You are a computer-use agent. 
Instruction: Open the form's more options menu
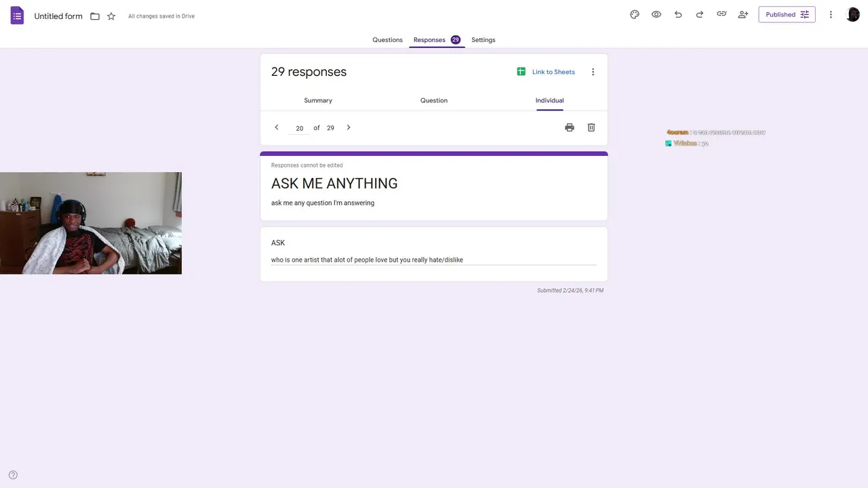point(831,14)
